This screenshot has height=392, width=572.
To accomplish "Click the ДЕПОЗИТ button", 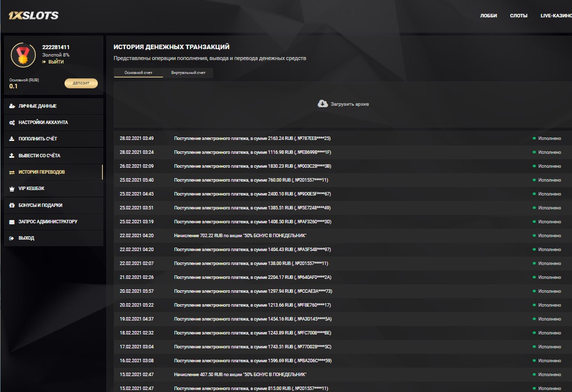I will tap(81, 83).
